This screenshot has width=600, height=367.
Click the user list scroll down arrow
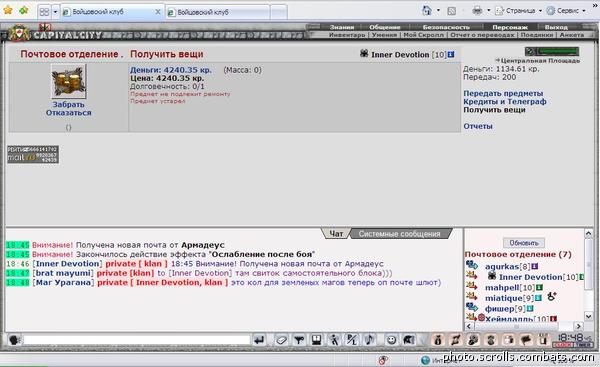pyautogui.click(x=589, y=316)
